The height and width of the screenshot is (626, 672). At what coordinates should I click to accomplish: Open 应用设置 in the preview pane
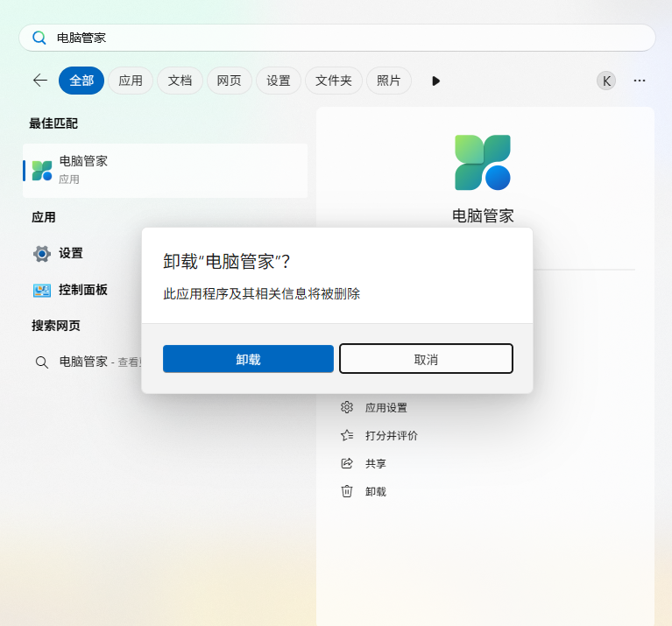tap(386, 408)
